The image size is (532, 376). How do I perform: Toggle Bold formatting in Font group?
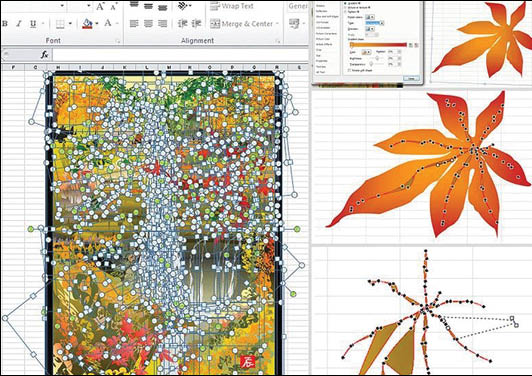(x=5, y=24)
